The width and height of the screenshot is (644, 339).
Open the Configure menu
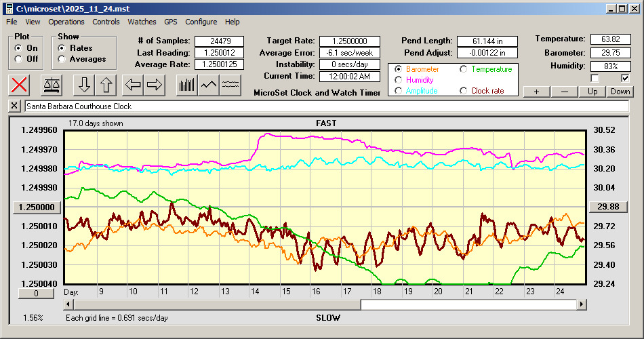(x=201, y=22)
